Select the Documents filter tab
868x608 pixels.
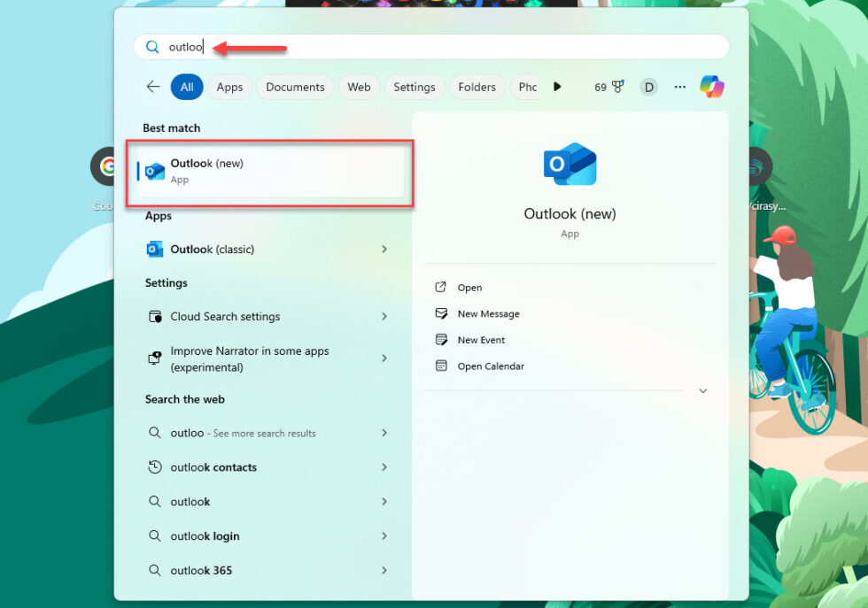(x=294, y=86)
